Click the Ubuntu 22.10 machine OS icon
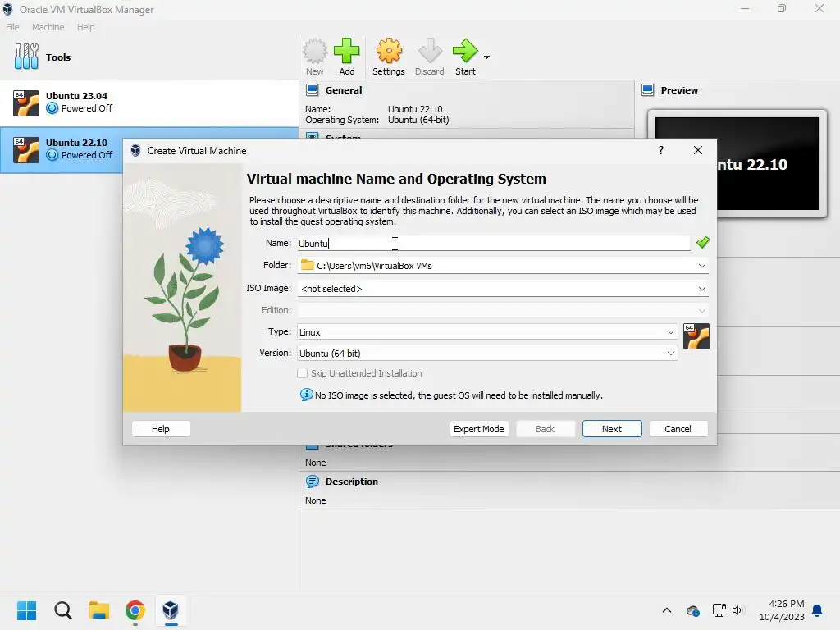The height and width of the screenshot is (630, 840). tap(26, 149)
